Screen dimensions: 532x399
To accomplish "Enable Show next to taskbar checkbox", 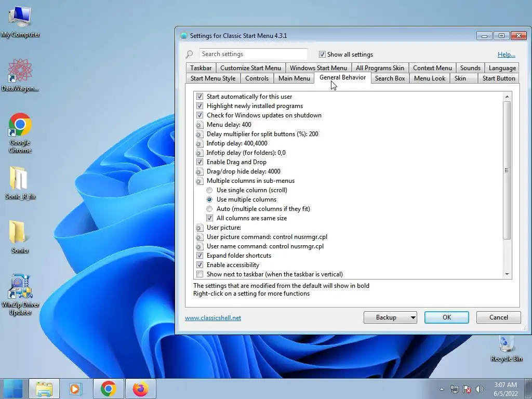I will click(x=199, y=274).
